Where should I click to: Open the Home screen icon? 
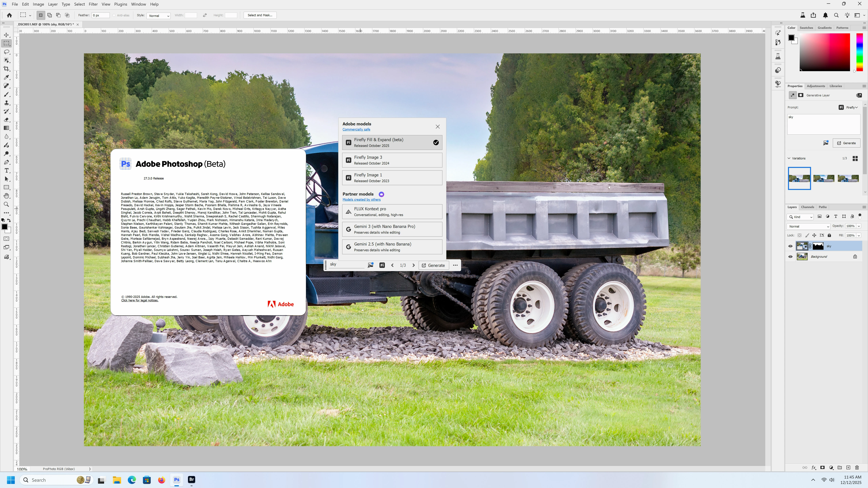(9, 15)
